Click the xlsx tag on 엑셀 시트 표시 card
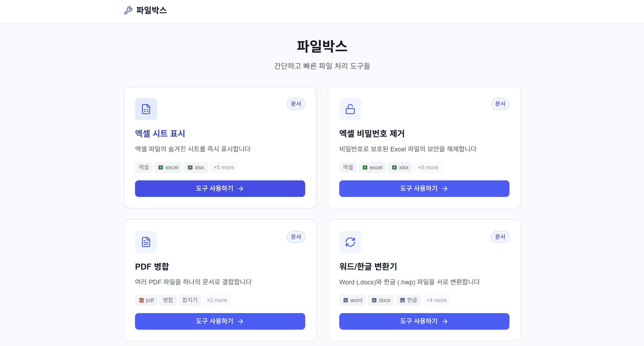This screenshot has height=346, width=644. click(x=196, y=167)
